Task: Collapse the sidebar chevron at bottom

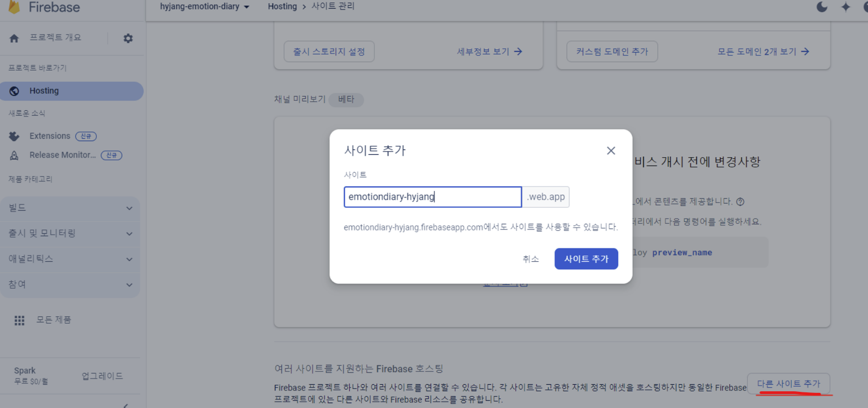Action: point(125,405)
